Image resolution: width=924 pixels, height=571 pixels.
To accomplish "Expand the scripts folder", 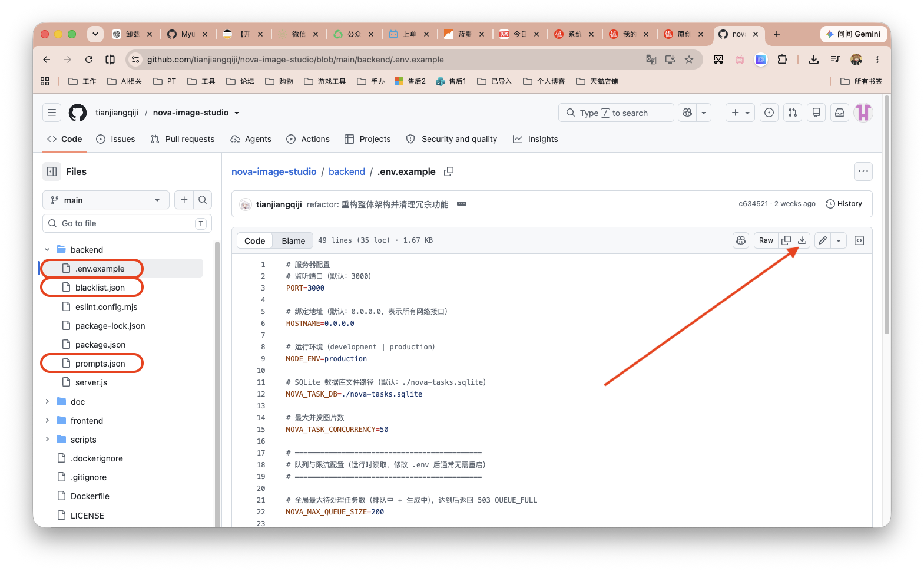I will [47, 440].
